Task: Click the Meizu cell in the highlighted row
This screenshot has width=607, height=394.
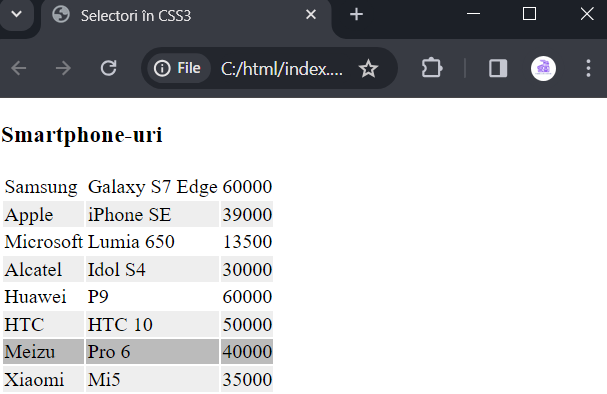Action: point(43,351)
